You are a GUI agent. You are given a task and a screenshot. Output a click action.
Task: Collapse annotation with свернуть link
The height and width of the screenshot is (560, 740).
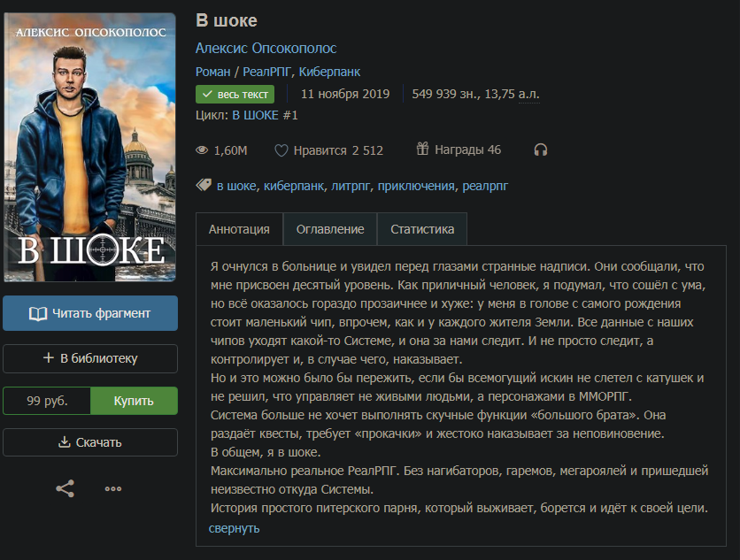click(234, 528)
